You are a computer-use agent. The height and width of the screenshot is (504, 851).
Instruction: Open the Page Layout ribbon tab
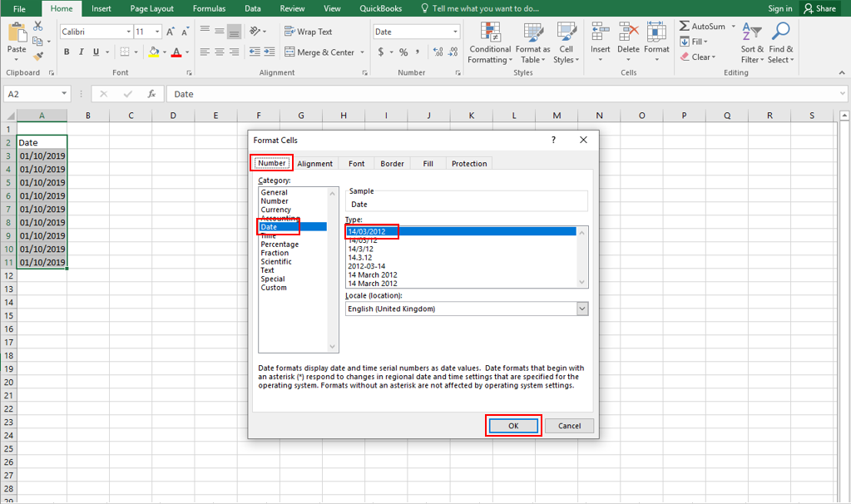(152, 8)
